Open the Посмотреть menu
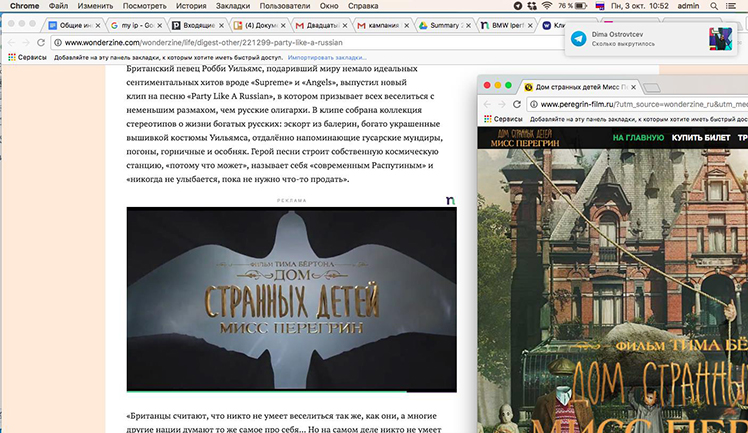 [x=145, y=6]
